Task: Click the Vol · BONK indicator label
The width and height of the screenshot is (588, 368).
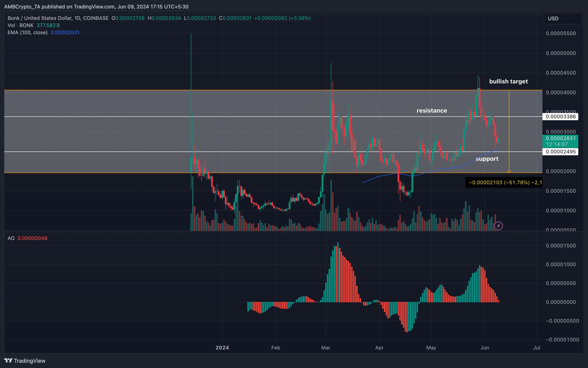Action: (21, 25)
